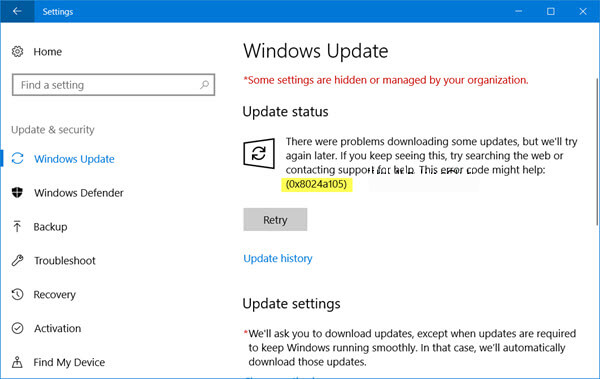Click the highlighted error code 0x8024a105
Viewport: 600px width, 379px height.
pos(316,184)
